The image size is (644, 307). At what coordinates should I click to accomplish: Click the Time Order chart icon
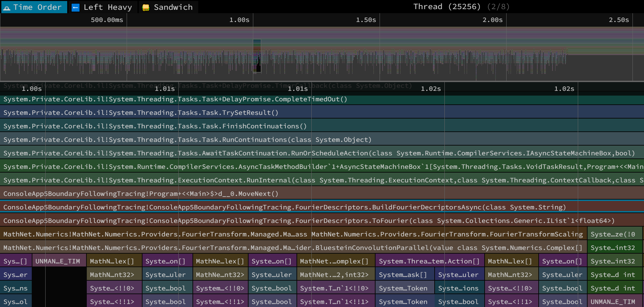tap(7, 7)
